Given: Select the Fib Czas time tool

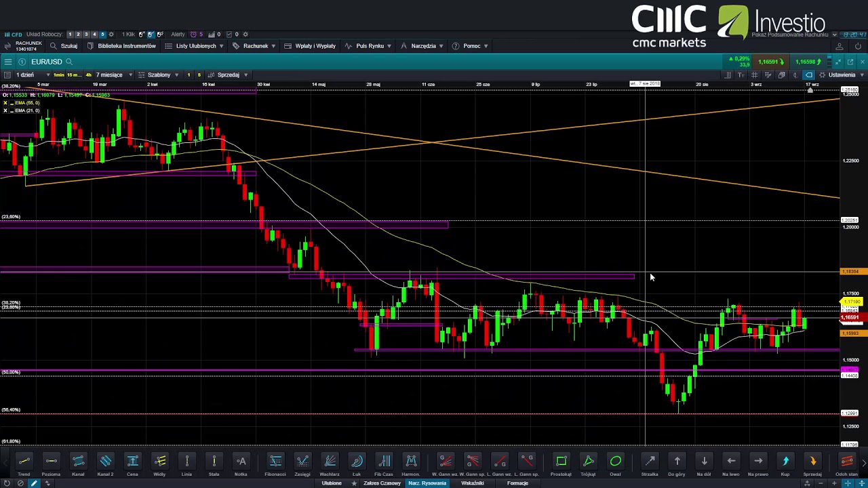Looking at the screenshot, I should 384,464.
